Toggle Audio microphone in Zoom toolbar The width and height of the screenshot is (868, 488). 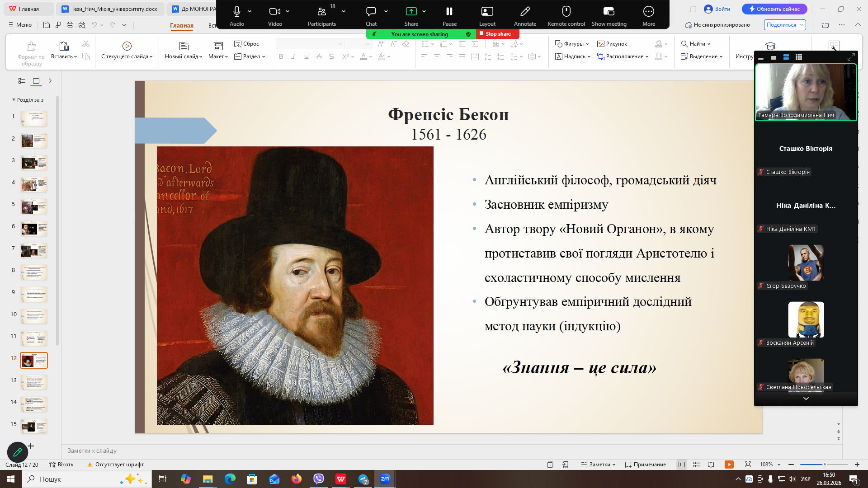(x=236, y=12)
